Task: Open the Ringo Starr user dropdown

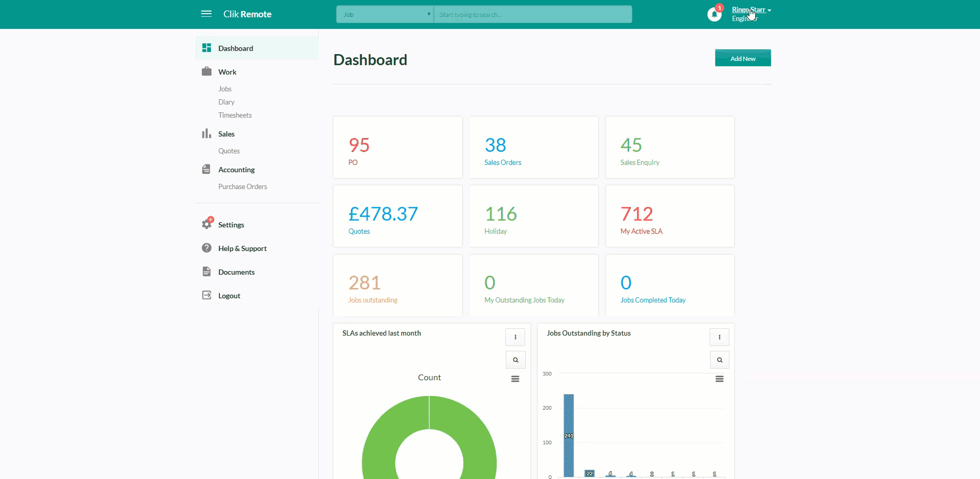Action: pyautogui.click(x=751, y=10)
